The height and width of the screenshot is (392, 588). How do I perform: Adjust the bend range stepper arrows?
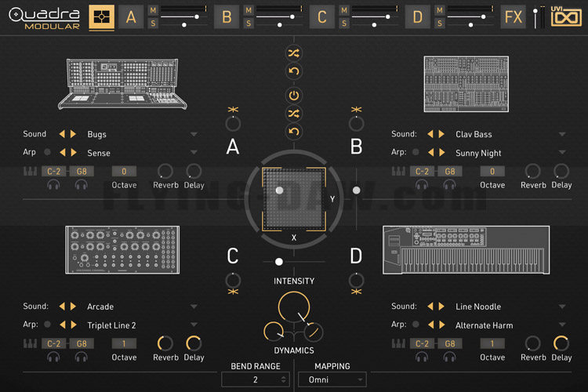pos(284,379)
